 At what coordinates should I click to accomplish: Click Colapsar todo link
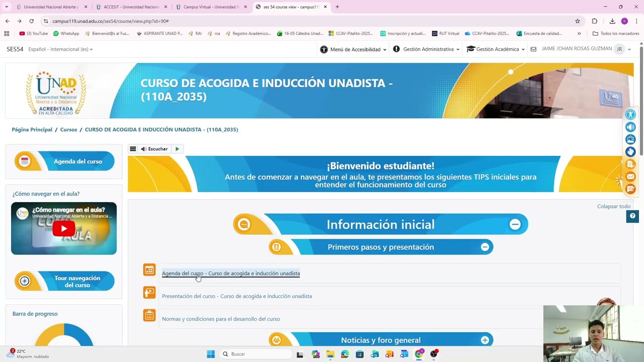click(x=614, y=206)
